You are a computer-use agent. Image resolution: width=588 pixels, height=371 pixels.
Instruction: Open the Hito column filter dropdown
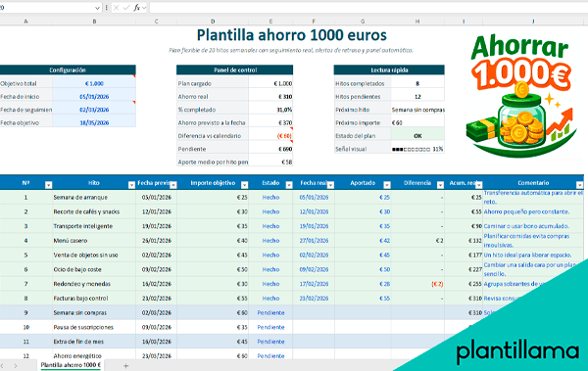point(131,185)
